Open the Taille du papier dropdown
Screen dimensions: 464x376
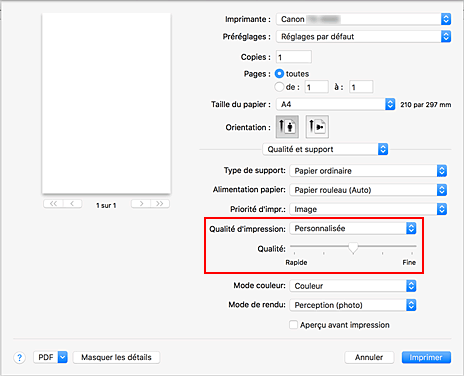point(336,104)
